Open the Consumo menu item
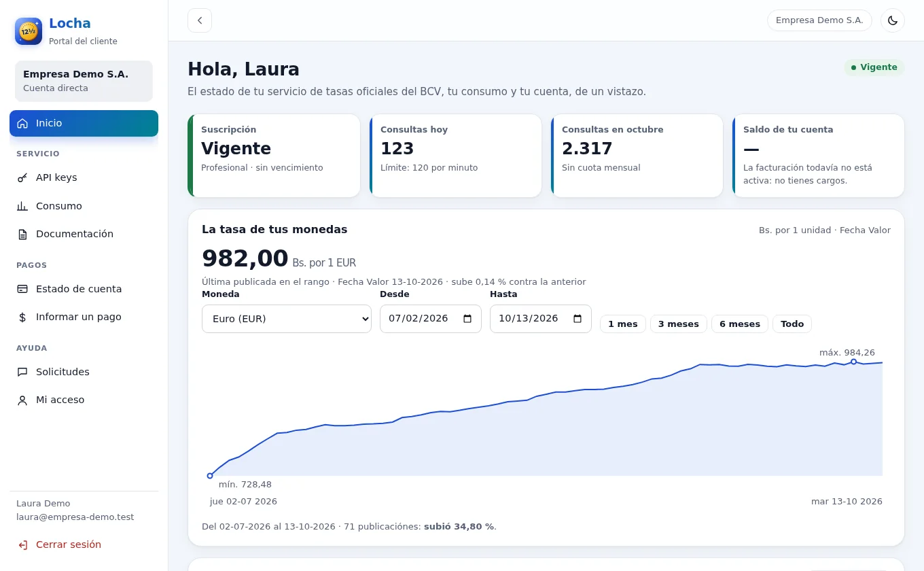 tap(84, 206)
